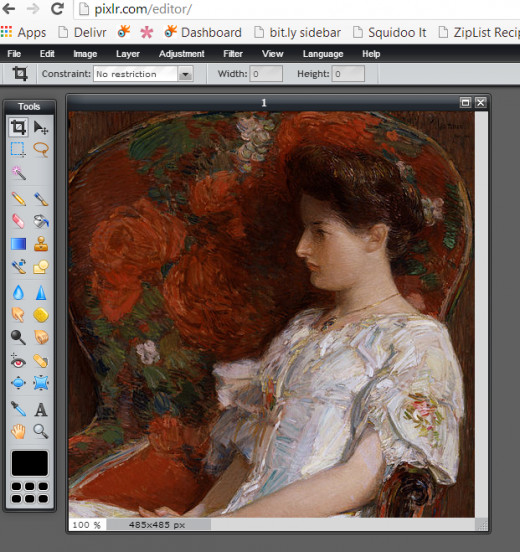Open the View menu
The width and height of the screenshot is (520, 552).
coord(272,54)
